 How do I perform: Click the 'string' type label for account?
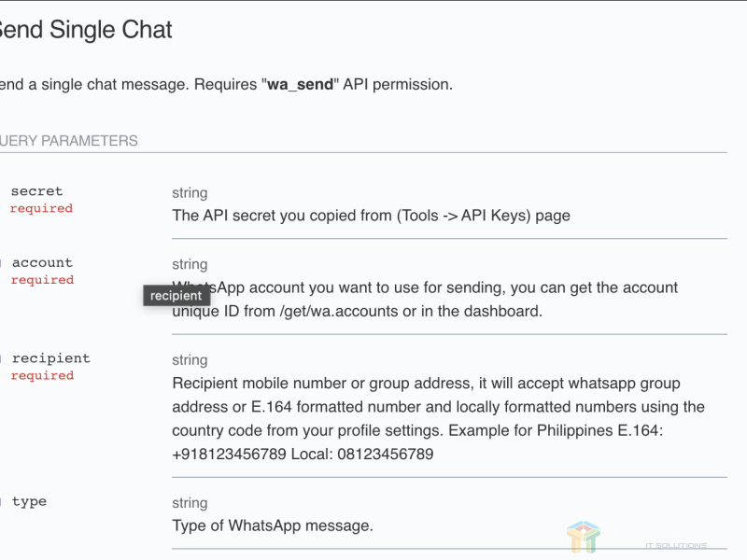click(x=190, y=265)
